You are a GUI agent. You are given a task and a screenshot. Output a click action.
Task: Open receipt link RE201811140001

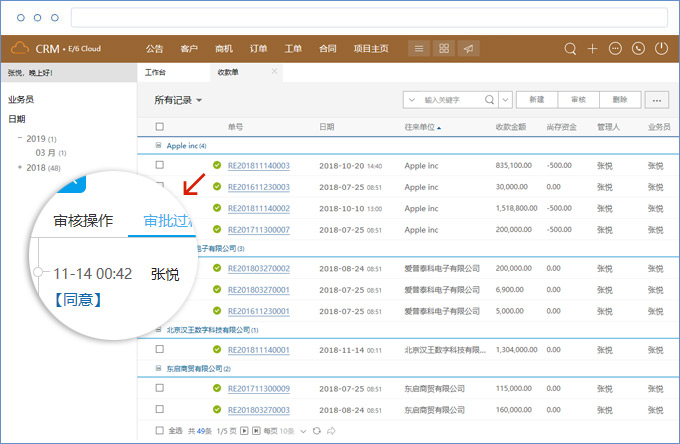tap(258, 350)
